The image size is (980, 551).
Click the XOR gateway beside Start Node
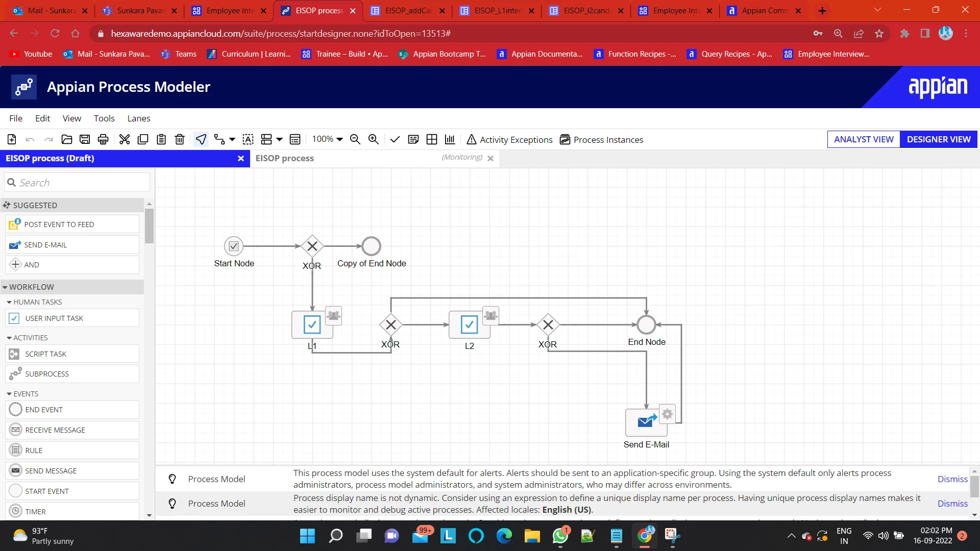312,246
